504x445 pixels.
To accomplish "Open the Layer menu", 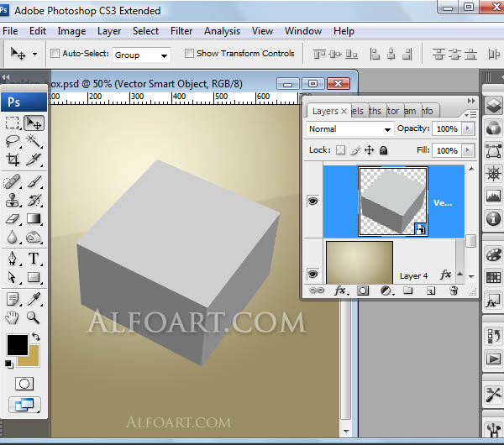I will coord(109,31).
